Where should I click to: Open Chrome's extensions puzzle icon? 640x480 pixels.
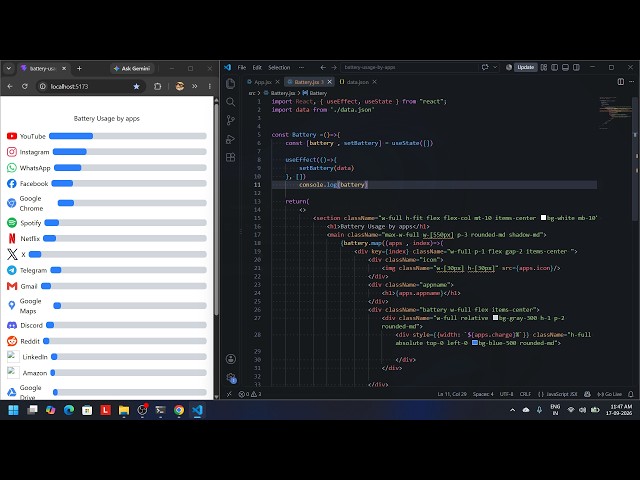158,87
